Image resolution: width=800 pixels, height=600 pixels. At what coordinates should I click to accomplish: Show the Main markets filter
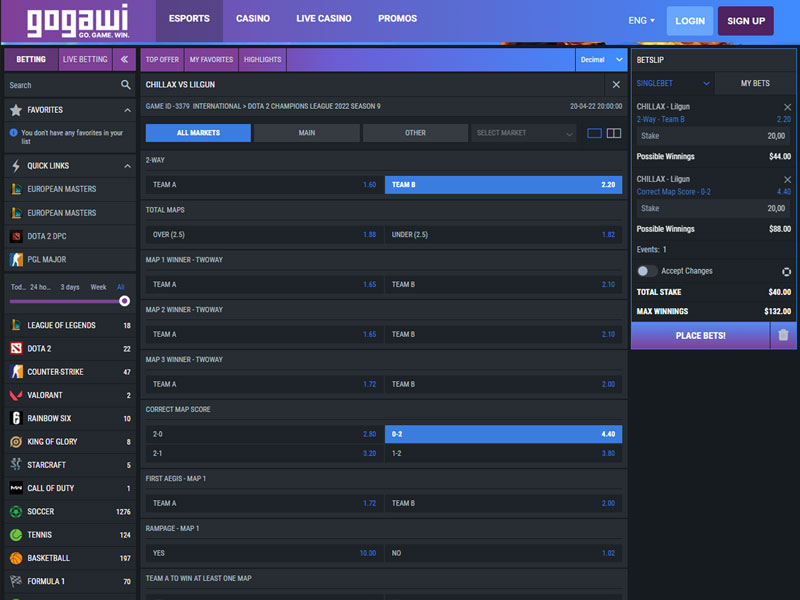[x=307, y=133]
